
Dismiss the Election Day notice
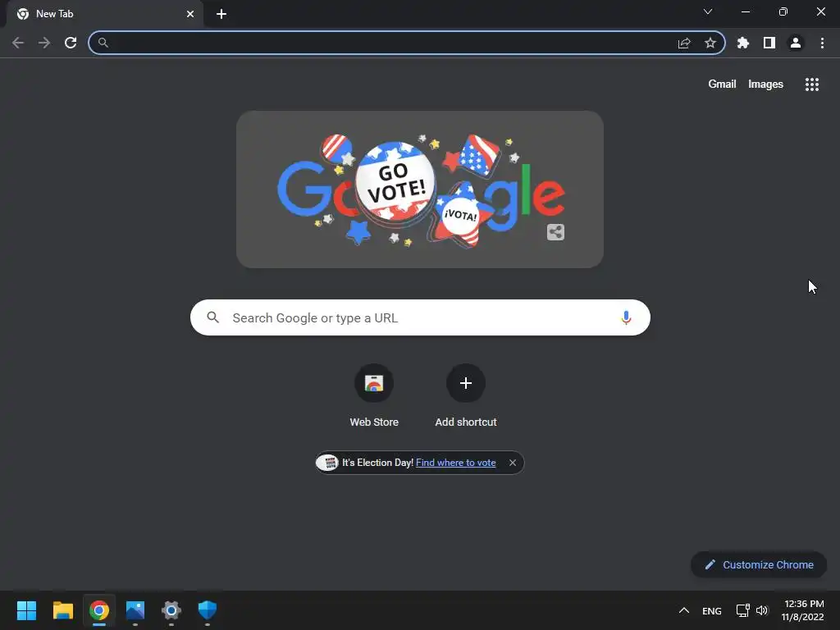pyautogui.click(x=513, y=463)
